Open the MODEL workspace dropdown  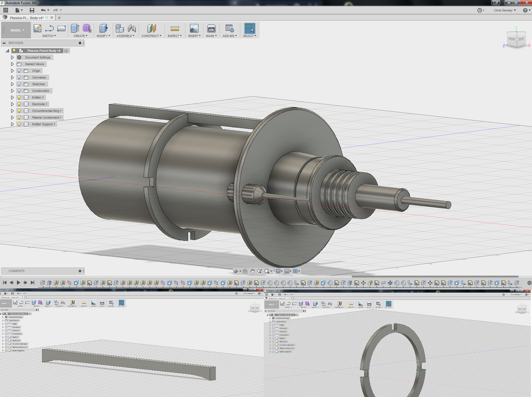17,30
